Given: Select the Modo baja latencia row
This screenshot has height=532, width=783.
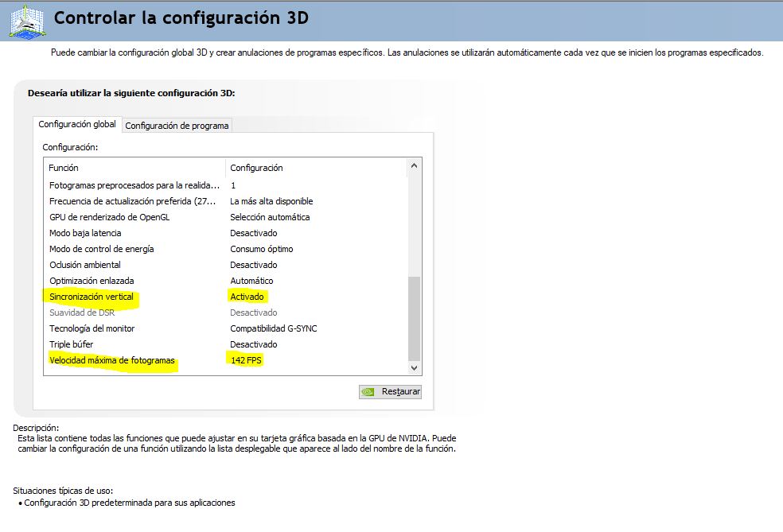Looking at the screenshot, I should 226,233.
